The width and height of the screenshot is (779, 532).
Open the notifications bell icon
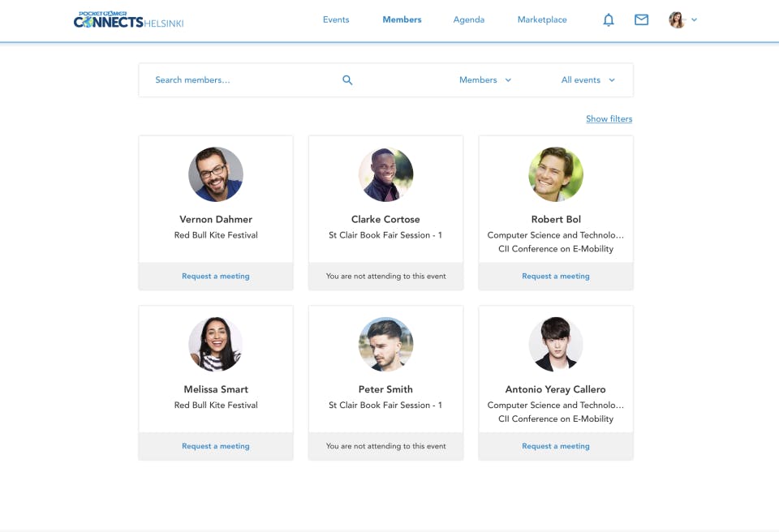tap(608, 20)
